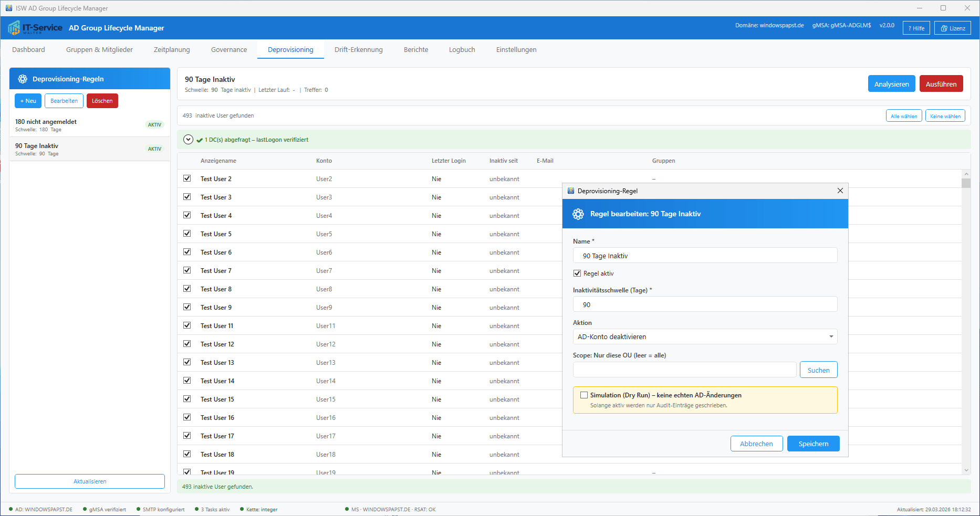Click the green checkmark next to DC(s) abgefragt

click(x=200, y=140)
